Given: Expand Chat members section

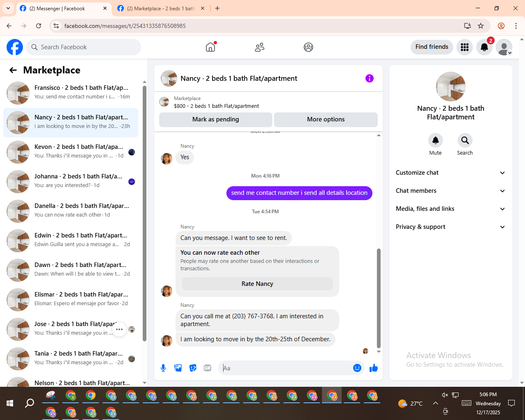Looking at the screenshot, I should 450,191.
